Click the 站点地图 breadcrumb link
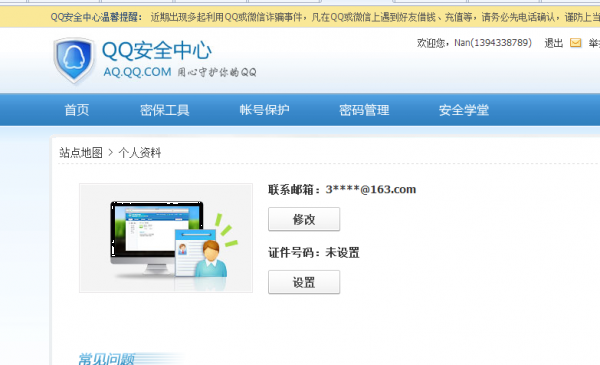 click(81, 153)
